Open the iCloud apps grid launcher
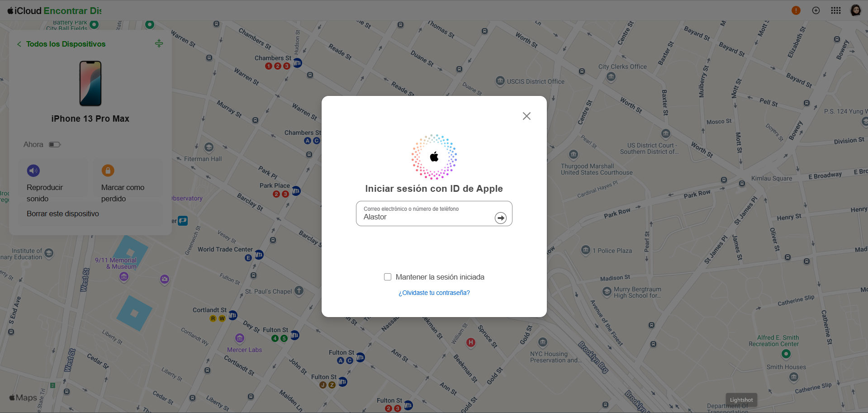868x413 pixels. click(835, 10)
